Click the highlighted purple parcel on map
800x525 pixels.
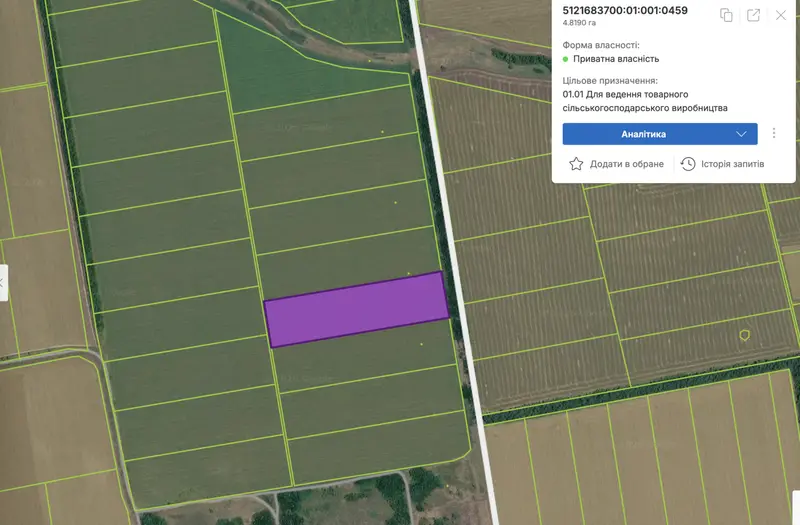tap(356, 310)
